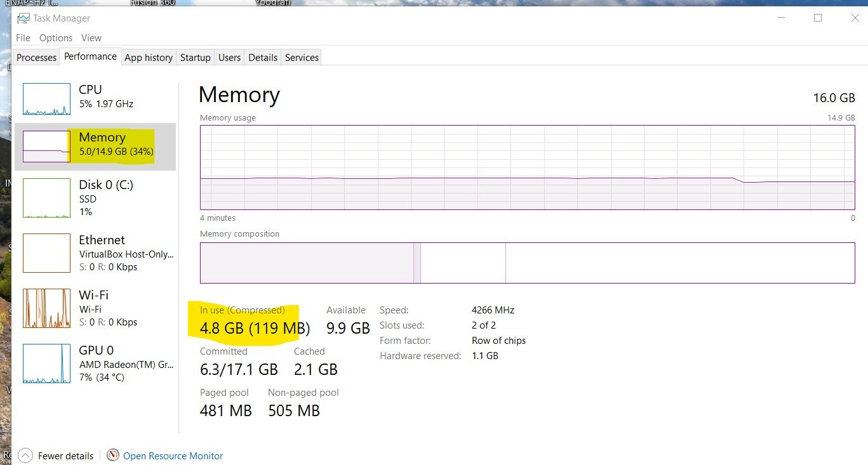Show Wi-Fi throughput graph
The image size is (868, 465).
point(46,308)
